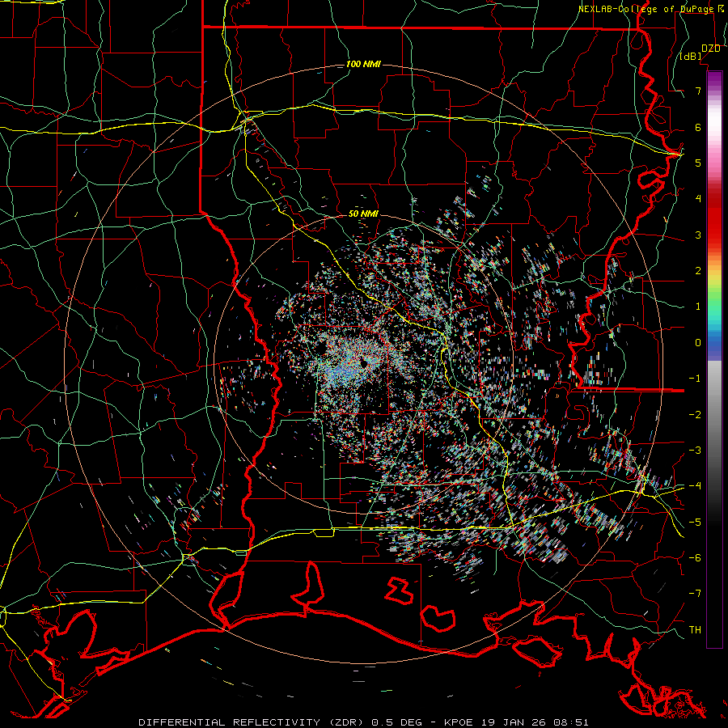Click the "6" tick on the color scale
The image size is (728, 728).
coord(698,127)
